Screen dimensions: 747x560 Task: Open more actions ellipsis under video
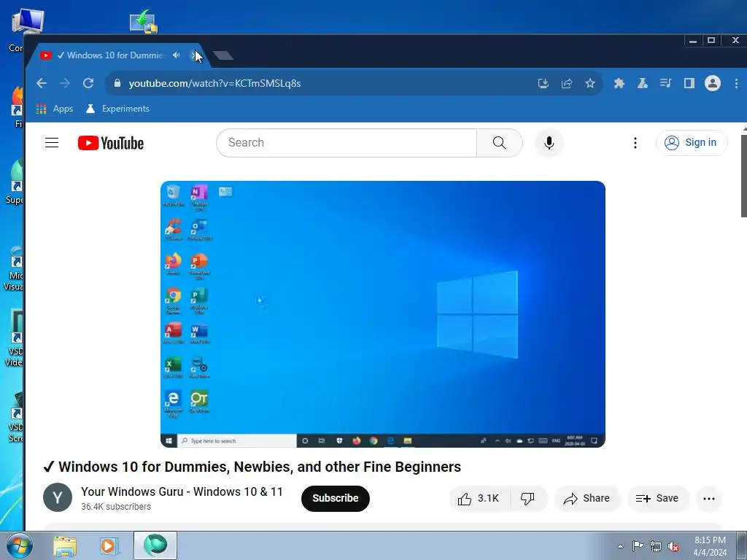(x=709, y=499)
